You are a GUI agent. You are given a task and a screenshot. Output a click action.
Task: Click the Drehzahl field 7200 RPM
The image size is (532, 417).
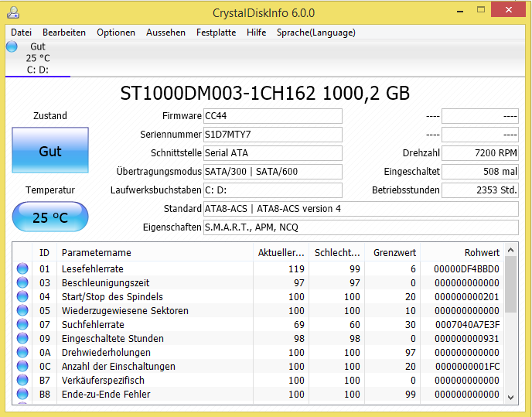click(x=480, y=153)
